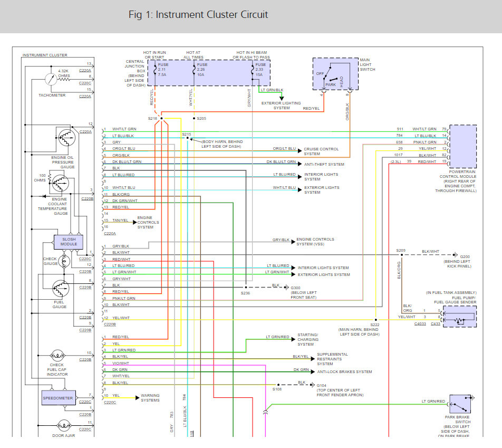Click circuit number '1017' near PCM
502x448 pixels.
pos(398,155)
